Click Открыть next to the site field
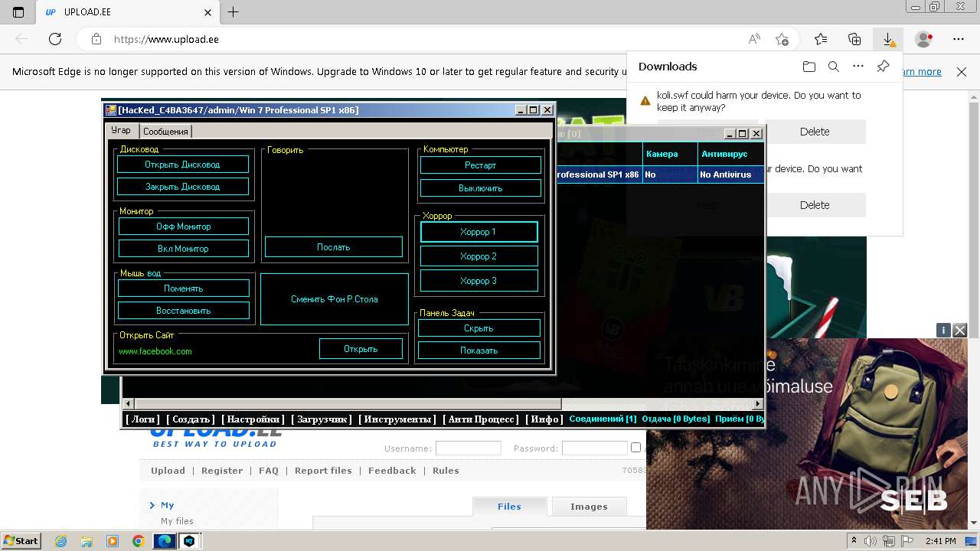Viewport: 980px width, 551px height. [361, 349]
